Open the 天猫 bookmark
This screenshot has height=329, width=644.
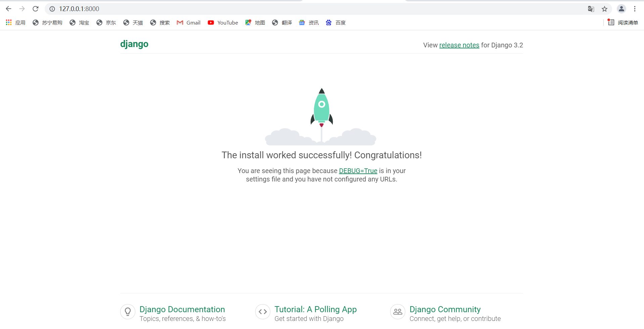[133, 23]
